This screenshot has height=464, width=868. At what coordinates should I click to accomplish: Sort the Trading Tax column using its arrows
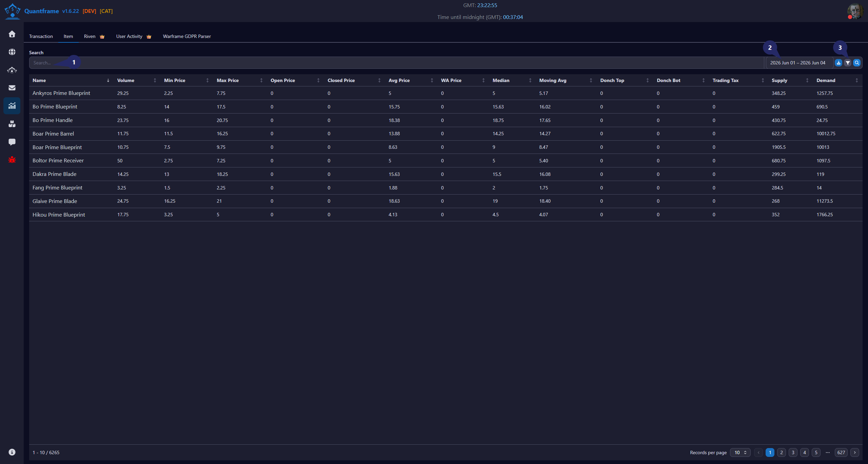pyautogui.click(x=763, y=80)
